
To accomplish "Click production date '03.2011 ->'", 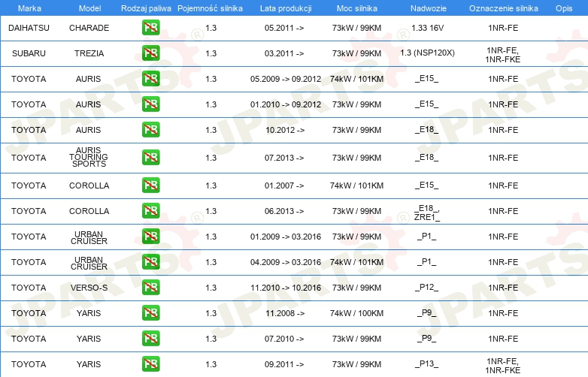I will coord(284,53).
